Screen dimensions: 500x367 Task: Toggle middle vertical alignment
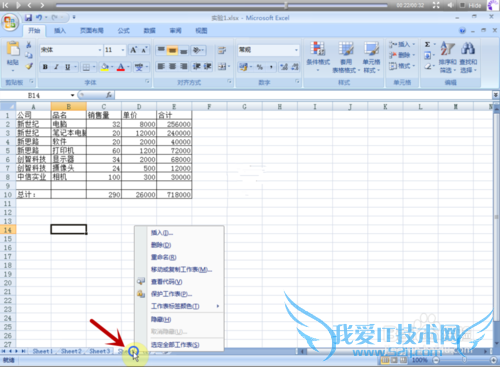pos(172,50)
